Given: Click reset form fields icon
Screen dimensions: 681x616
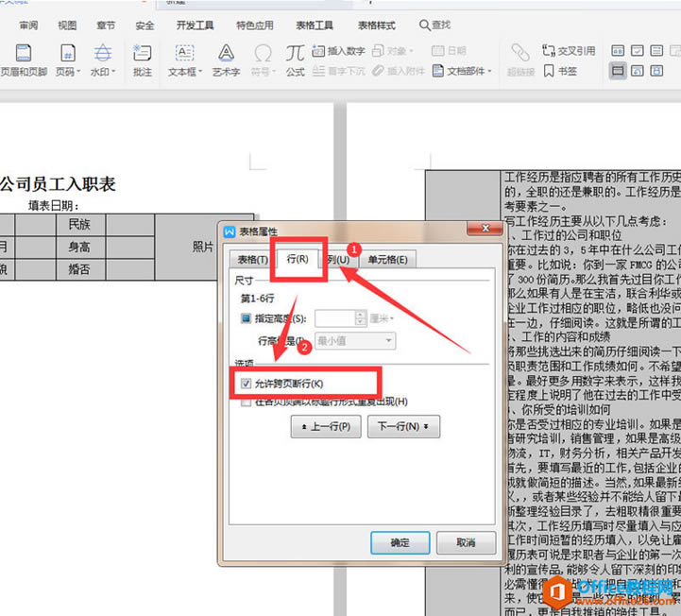Looking at the screenshot, I should [x=638, y=70].
